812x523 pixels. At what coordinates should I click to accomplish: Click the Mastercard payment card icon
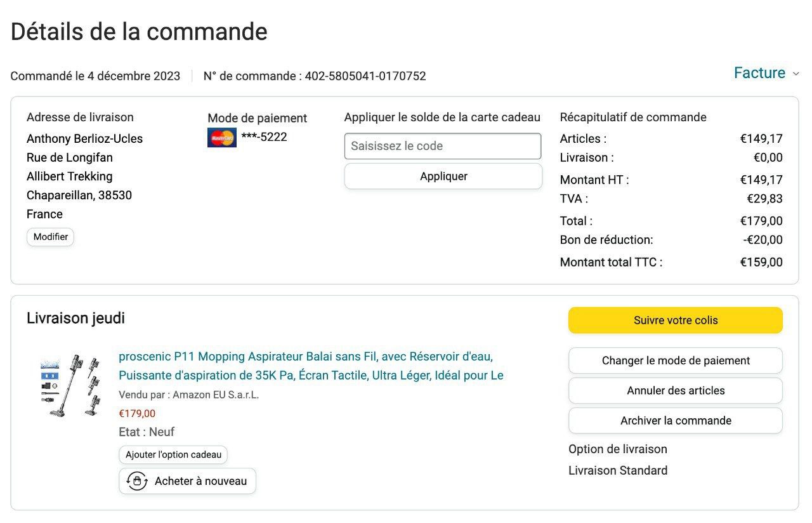pyautogui.click(x=221, y=137)
